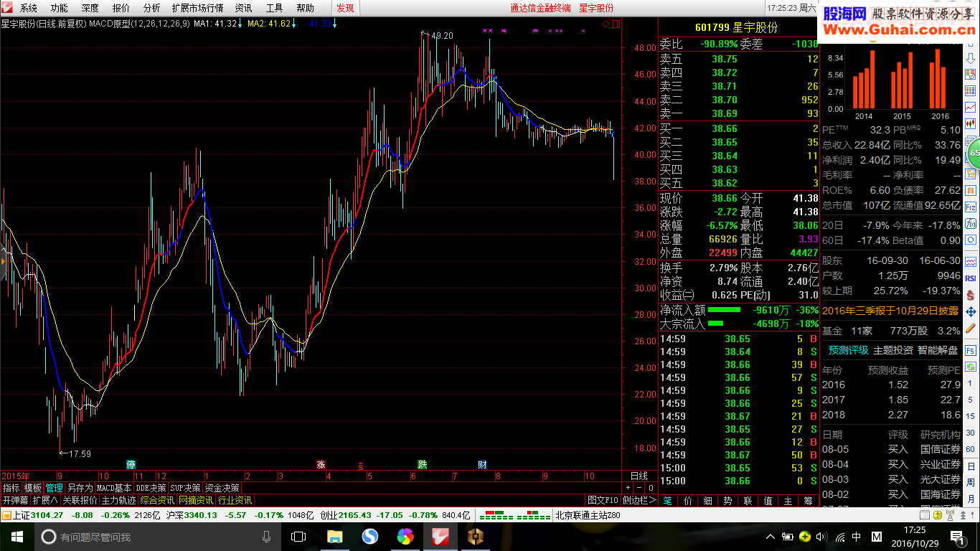The height and width of the screenshot is (551, 980).
Task: Open Task View on the taskbar
Action: click(298, 536)
